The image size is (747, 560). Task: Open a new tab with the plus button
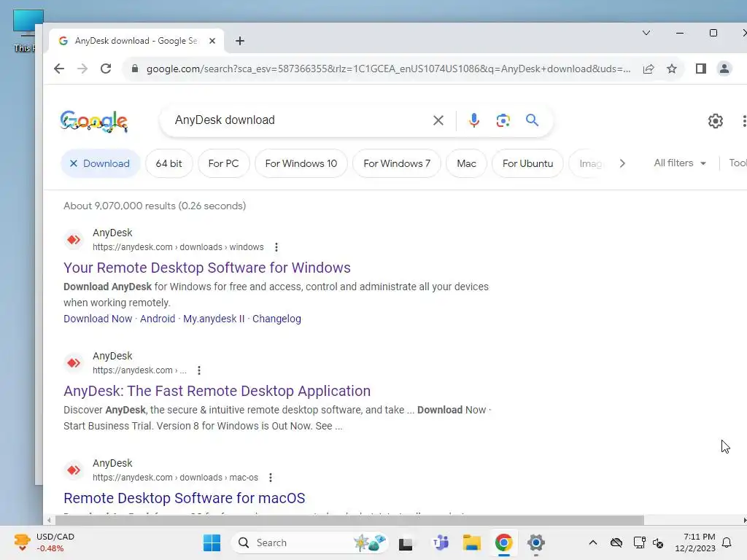pyautogui.click(x=240, y=41)
